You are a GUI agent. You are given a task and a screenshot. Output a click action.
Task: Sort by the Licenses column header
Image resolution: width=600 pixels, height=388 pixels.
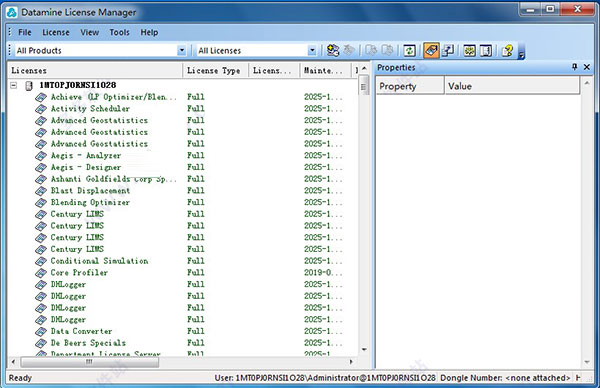tap(95, 70)
